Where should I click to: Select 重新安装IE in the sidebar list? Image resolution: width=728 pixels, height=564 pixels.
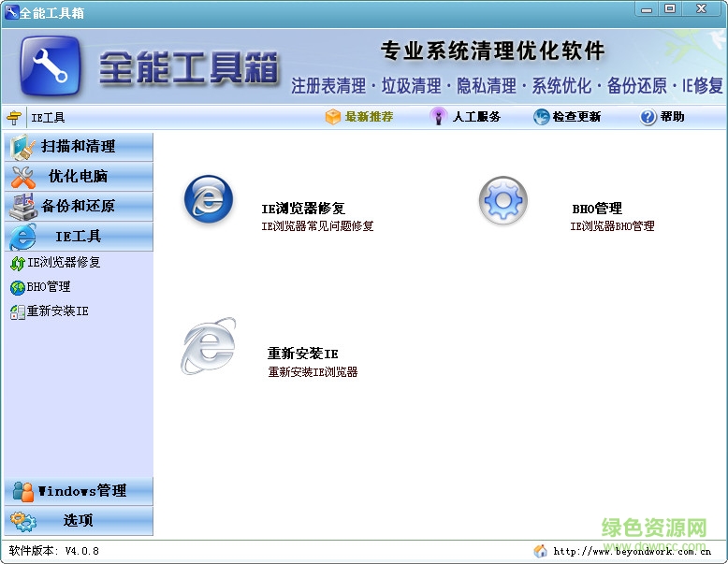[x=58, y=311]
